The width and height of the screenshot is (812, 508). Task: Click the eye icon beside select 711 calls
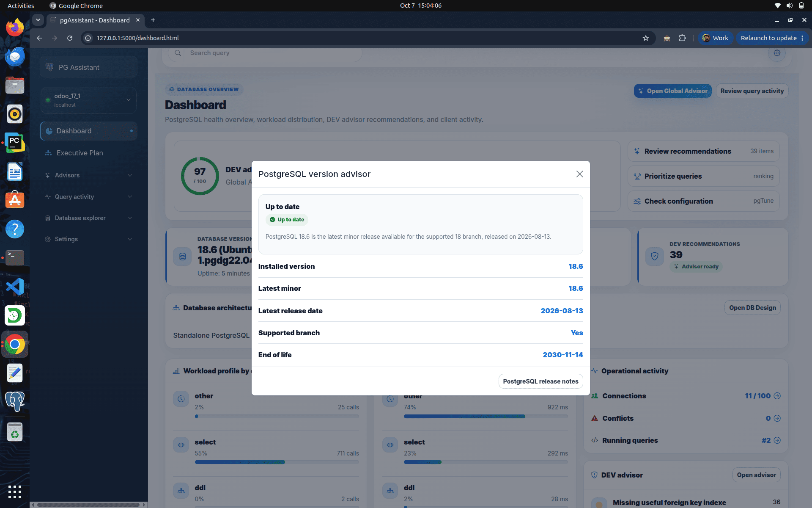coord(181,445)
